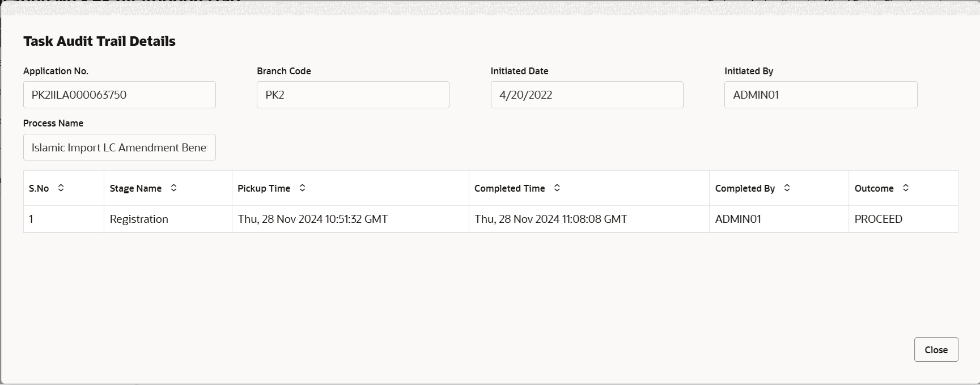Viewport: 980px width, 385px height.
Task: Select the Registration stage row cell
Action: [168, 219]
